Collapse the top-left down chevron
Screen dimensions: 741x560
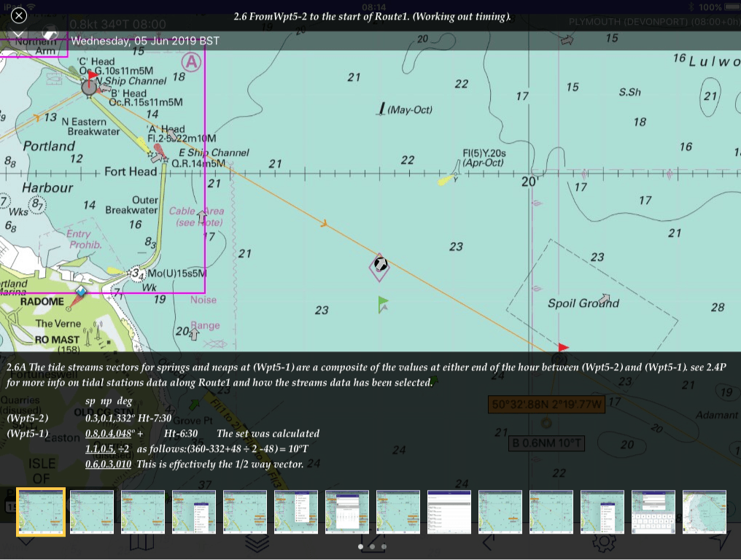pos(19,34)
